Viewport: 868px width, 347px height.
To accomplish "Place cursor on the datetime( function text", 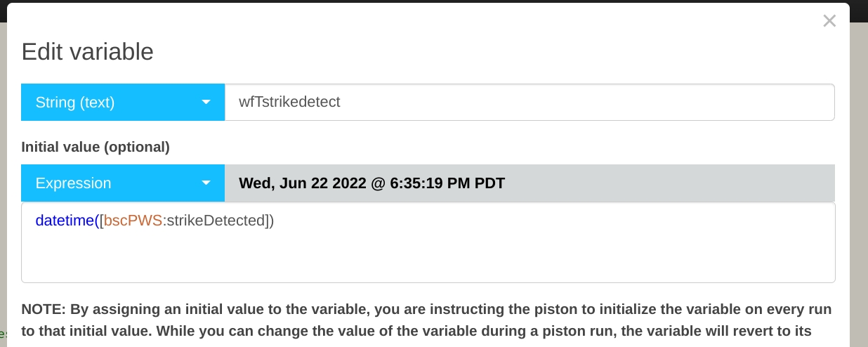I will point(67,221).
